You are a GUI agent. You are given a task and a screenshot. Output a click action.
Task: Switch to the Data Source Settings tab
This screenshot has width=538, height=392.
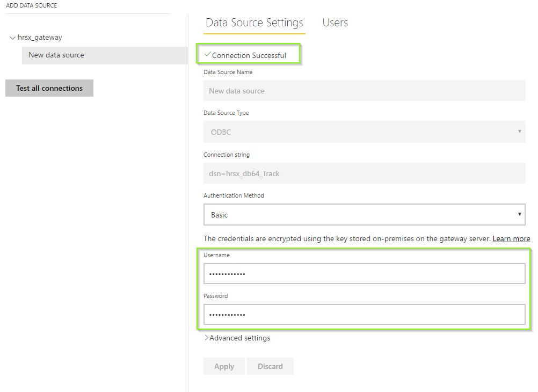(x=255, y=23)
